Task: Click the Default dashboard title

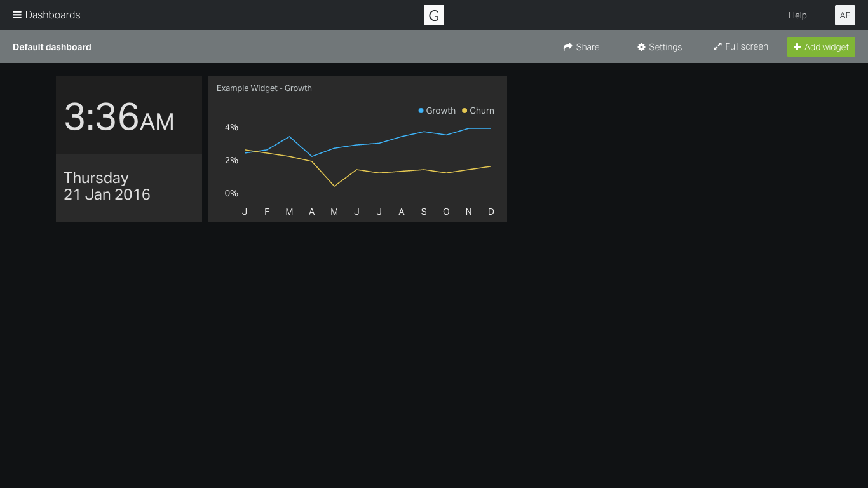Action: point(52,47)
